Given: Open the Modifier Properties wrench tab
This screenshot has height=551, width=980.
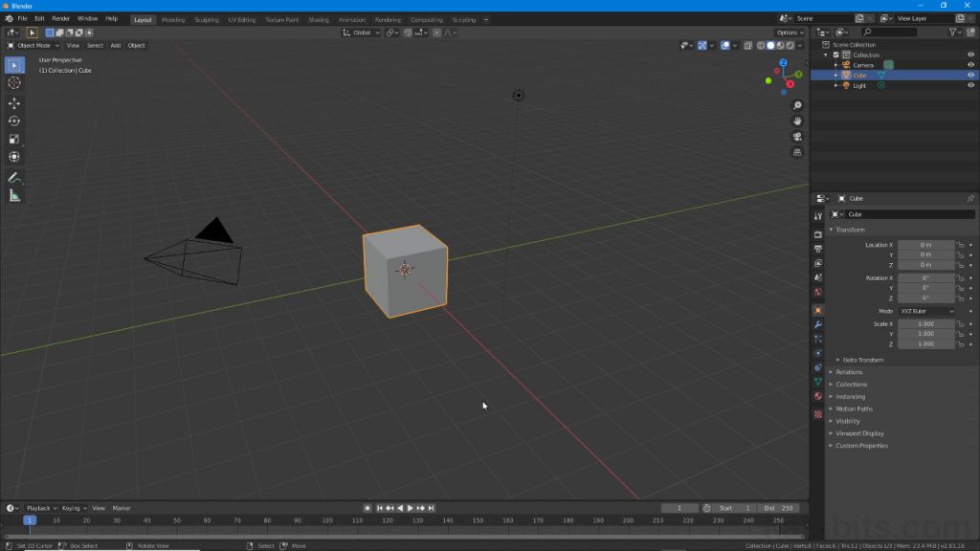Looking at the screenshot, I should pos(819,322).
